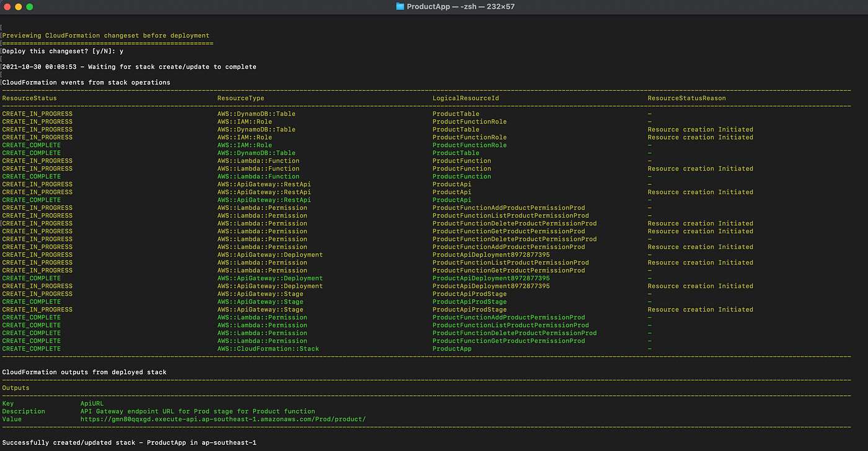868x451 pixels.
Task: Select green ProductFunctionGetProductPermissionProd entry
Action: [508, 341]
